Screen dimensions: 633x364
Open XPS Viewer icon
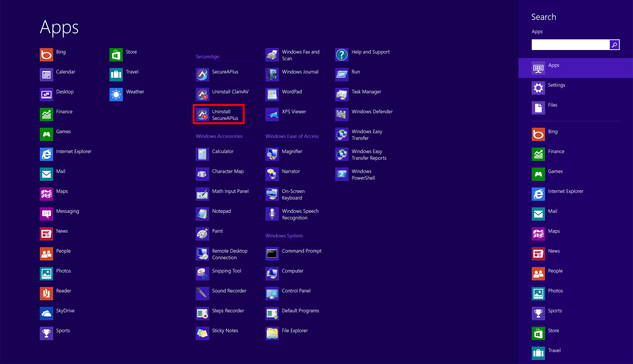272,114
